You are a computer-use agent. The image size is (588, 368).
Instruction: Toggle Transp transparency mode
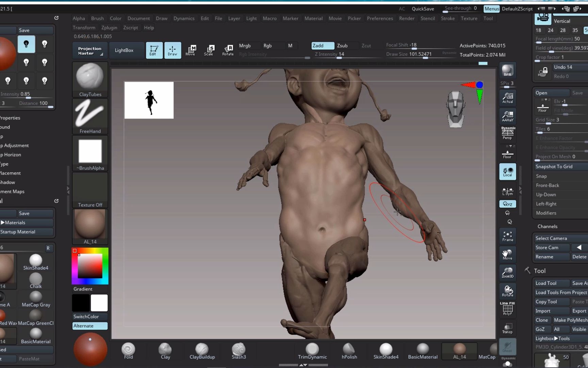(x=507, y=328)
